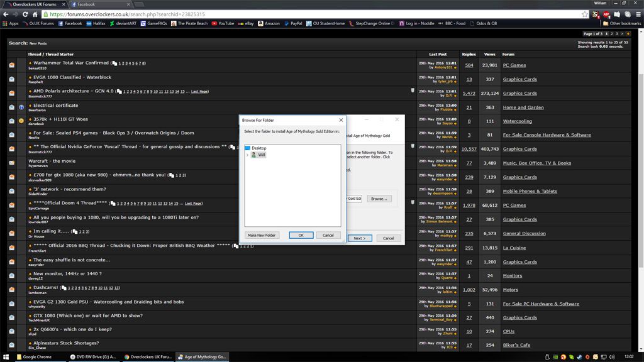Open the PayPal bookmark
The width and height of the screenshot is (644, 362).
click(x=293, y=23)
